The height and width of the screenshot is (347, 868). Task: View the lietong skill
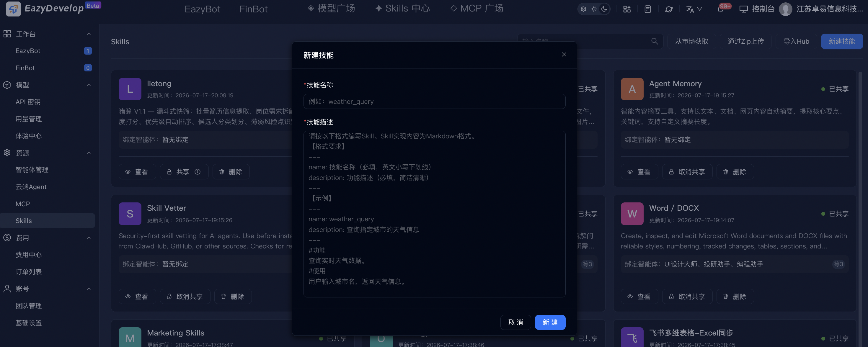click(x=137, y=172)
